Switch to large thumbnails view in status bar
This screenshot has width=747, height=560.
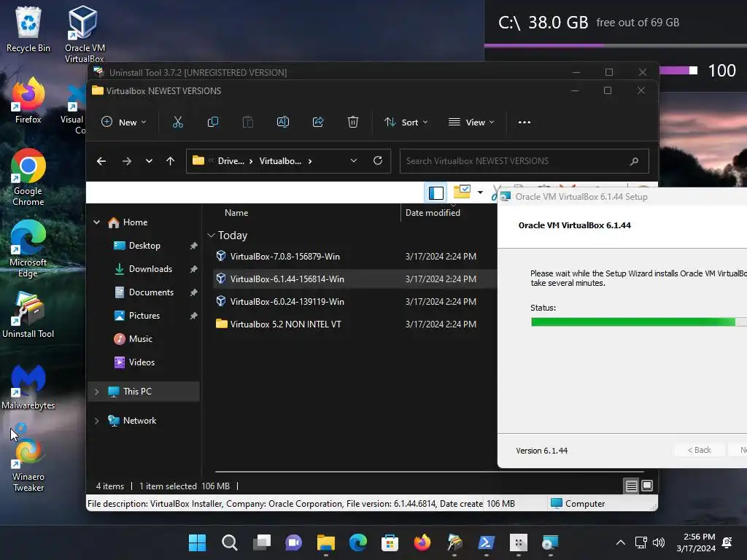647,486
